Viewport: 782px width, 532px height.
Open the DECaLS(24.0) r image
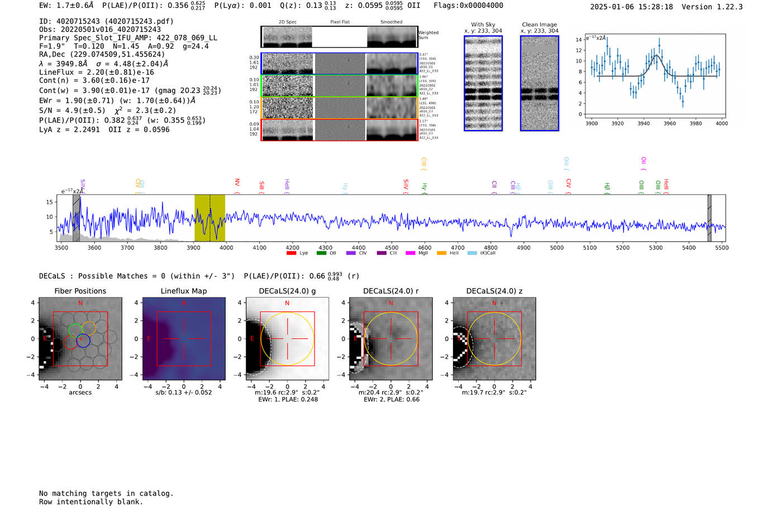tap(390, 339)
